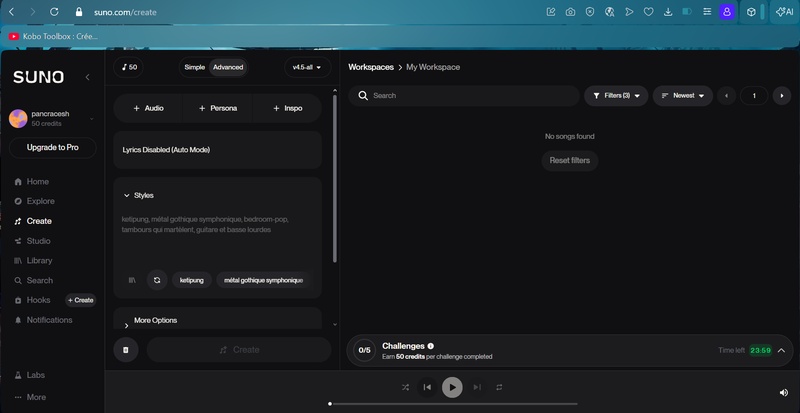
Task: Click the Workspaces breadcrumb link
Action: tap(371, 67)
